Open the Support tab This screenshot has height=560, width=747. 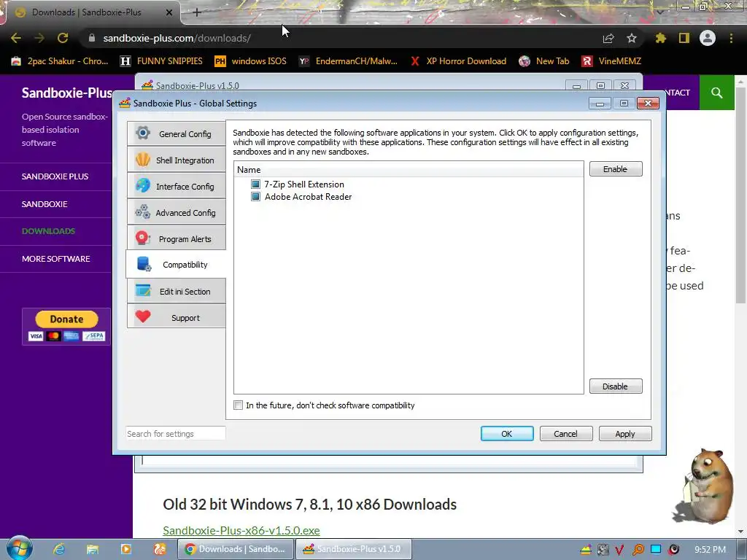(x=176, y=317)
